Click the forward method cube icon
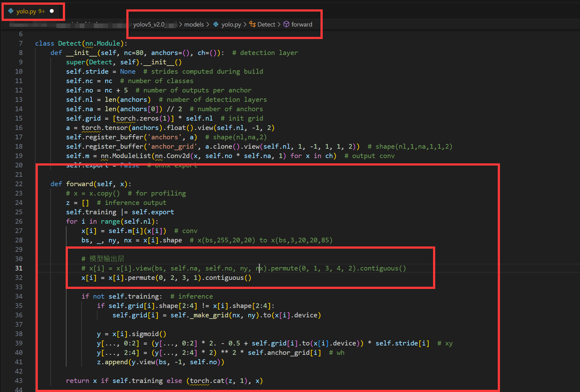 click(286, 24)
